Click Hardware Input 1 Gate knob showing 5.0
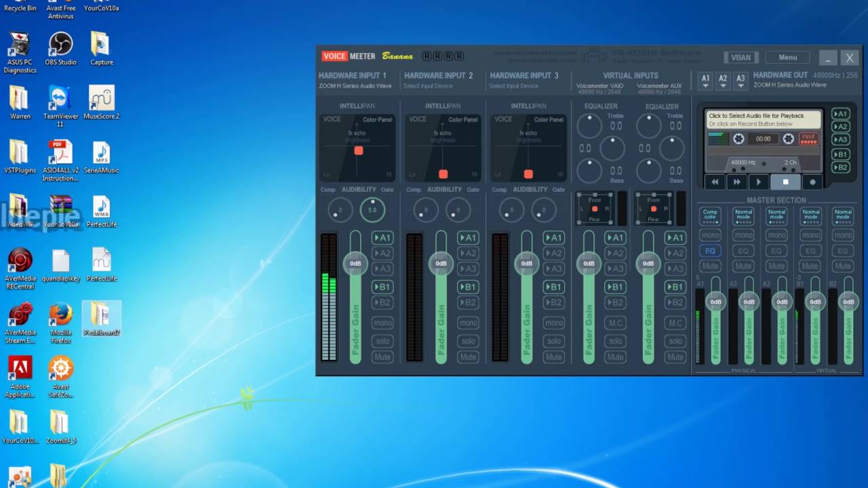The height and width of the screenshot is (488, 868). coord(372,210)
